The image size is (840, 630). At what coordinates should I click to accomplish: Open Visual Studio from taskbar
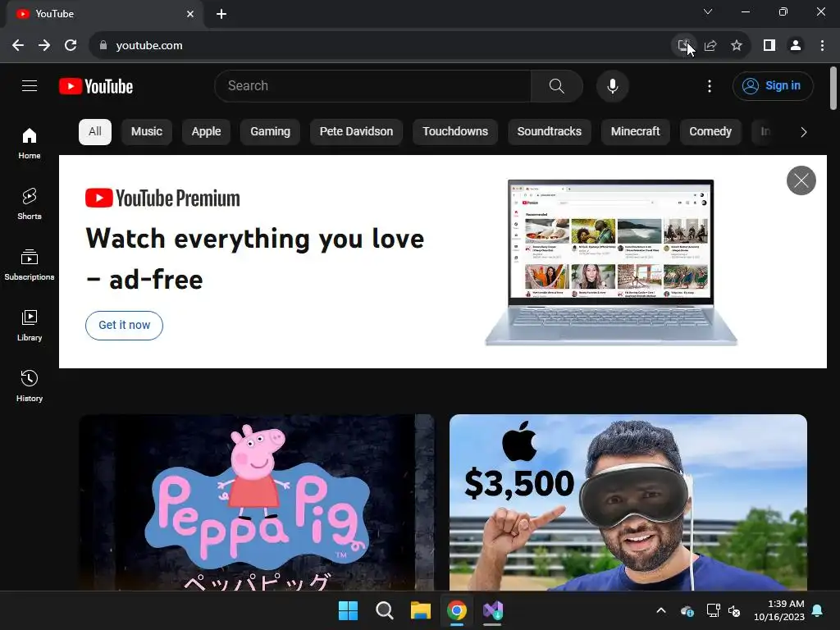493,610
